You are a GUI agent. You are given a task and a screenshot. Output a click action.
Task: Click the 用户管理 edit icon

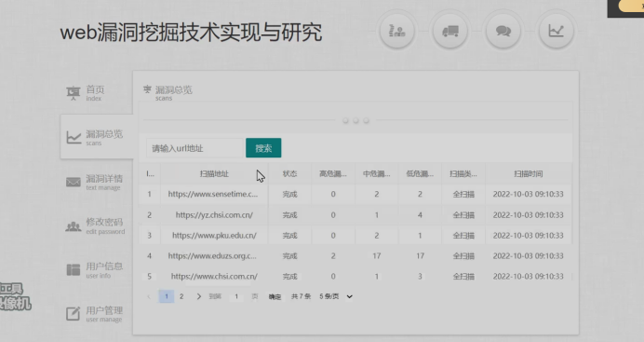coord(74,314)
